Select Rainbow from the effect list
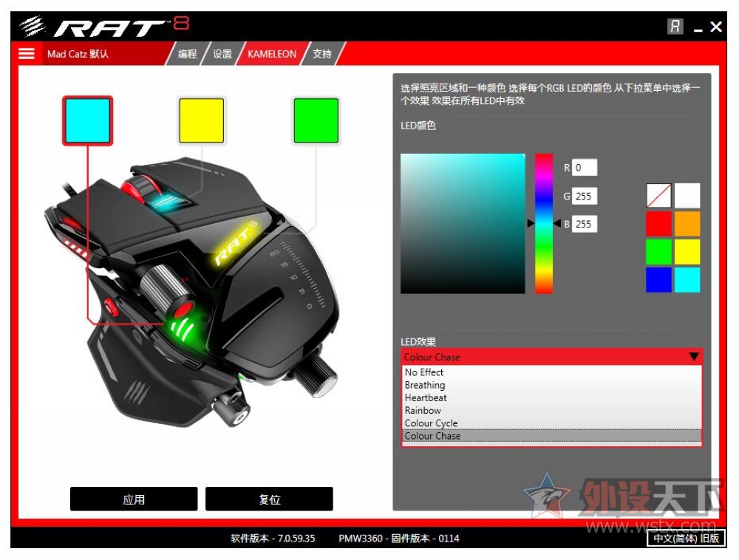 pos(423,410)
